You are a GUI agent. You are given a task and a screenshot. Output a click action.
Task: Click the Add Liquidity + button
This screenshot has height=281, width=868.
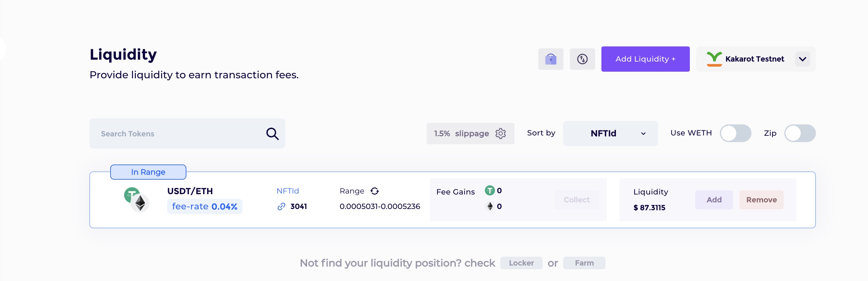645,59
